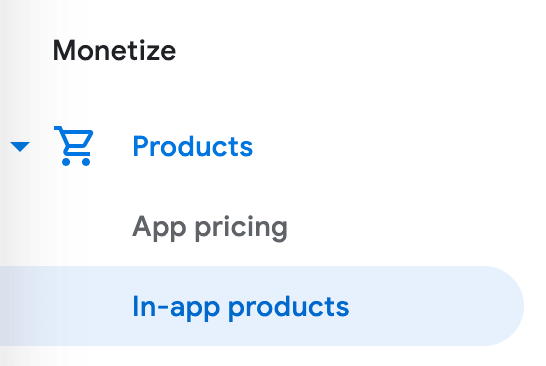Navigate to In-app products
Viewport: 546px width, 366px height.
262,306
